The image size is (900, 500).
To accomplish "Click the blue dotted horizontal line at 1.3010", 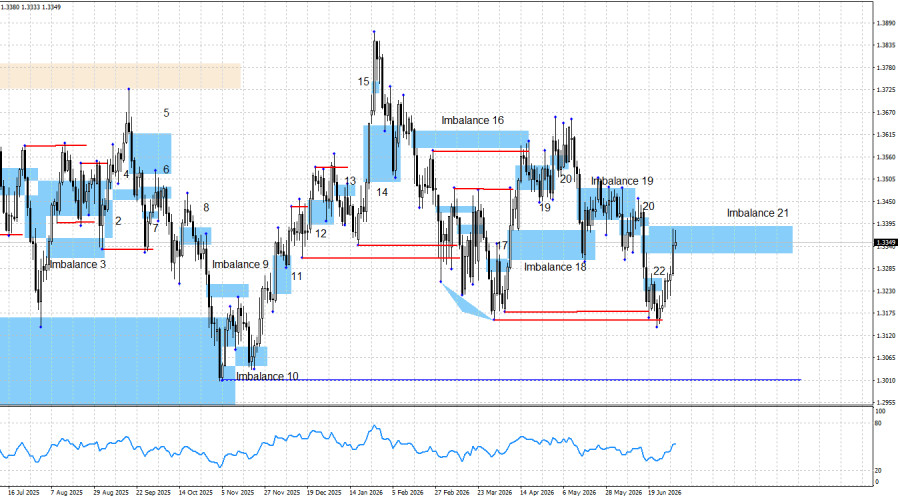I will pos(511,380).
